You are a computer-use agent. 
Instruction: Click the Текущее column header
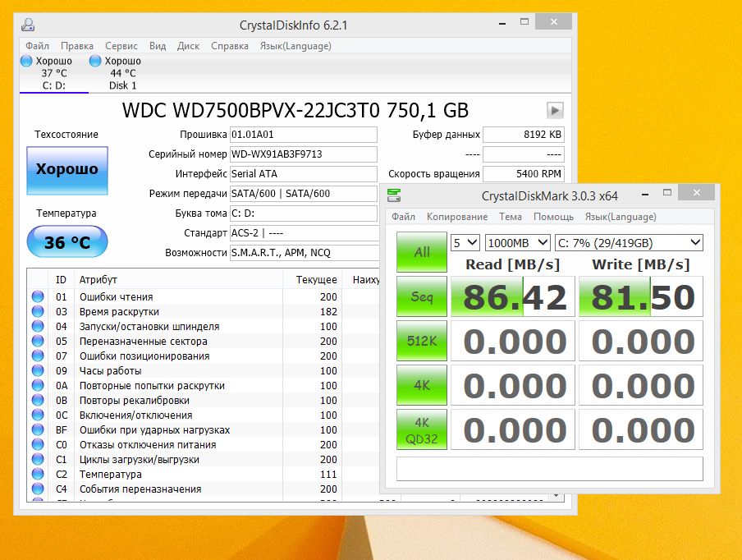312,280
